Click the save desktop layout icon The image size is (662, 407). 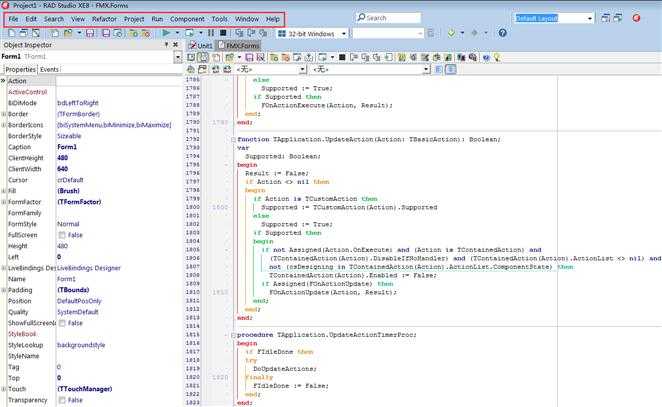605,18
